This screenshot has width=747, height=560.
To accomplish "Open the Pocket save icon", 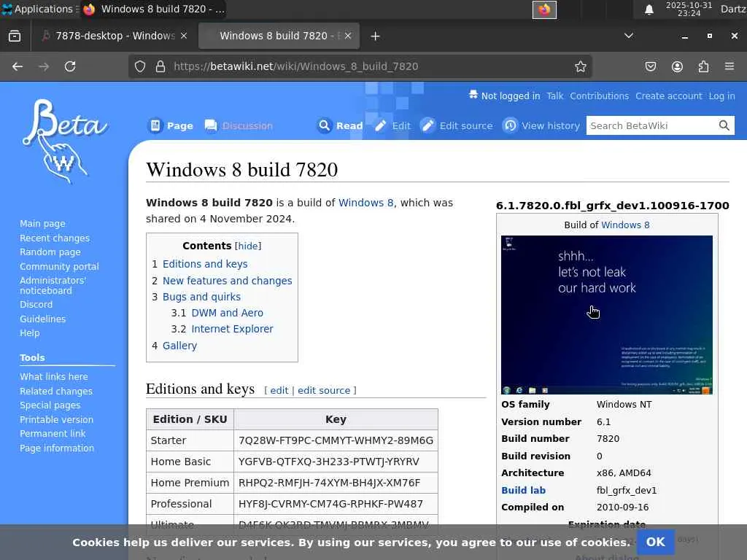I will pyautogui.click(x=650, y=66).
